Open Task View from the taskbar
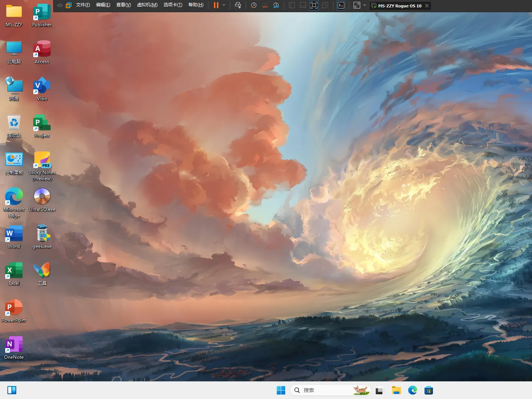Image resolution: width=532 pixels, height=399 pixels. click(379, 390)
